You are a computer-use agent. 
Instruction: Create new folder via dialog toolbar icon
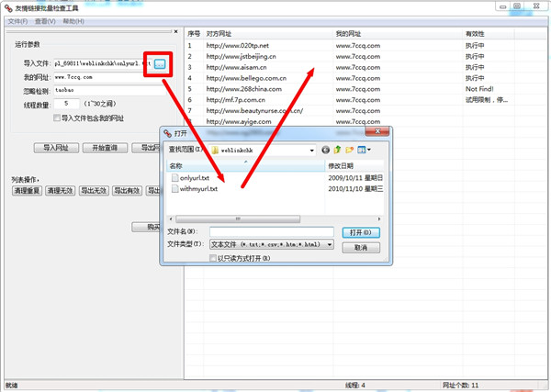350,150
